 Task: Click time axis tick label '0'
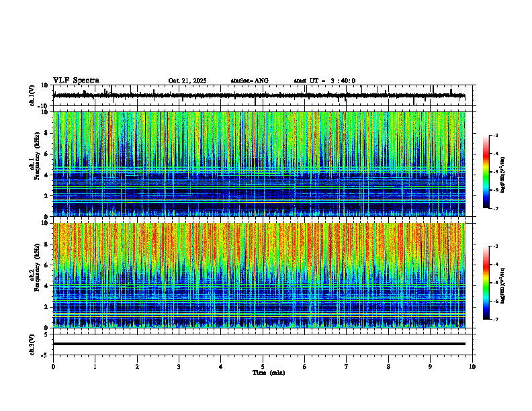click(53, 367)
